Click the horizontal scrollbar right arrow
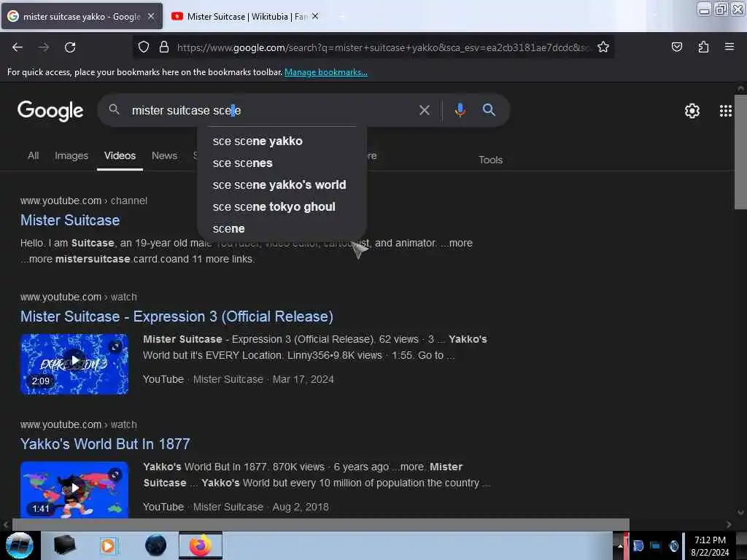This screenshot has width=747, height=560. click(x=729, y=524)
